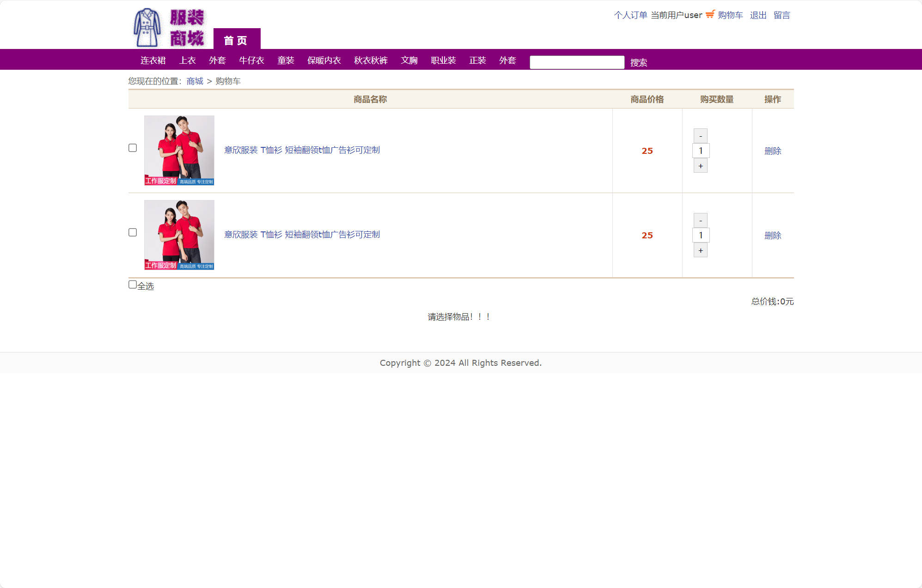Open the 连衣裙 category menu
Image resolution: width=922 pixels, height=588 pixels.
153,61
